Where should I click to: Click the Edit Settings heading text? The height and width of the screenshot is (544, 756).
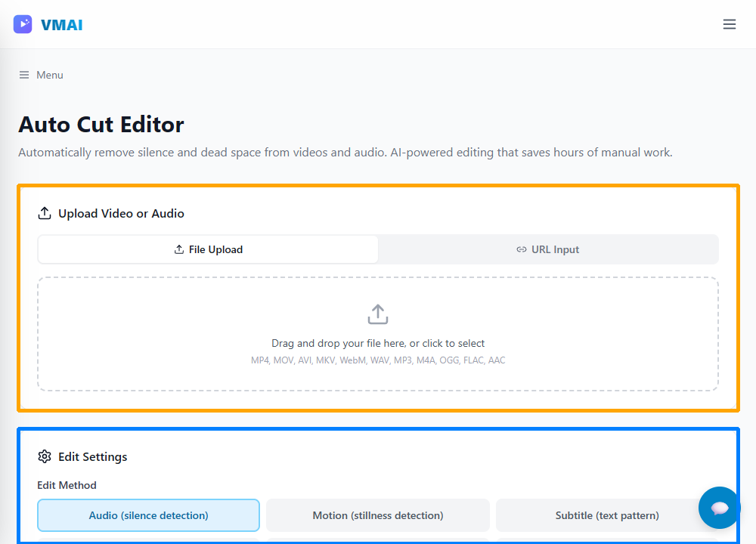pos(92,456)
